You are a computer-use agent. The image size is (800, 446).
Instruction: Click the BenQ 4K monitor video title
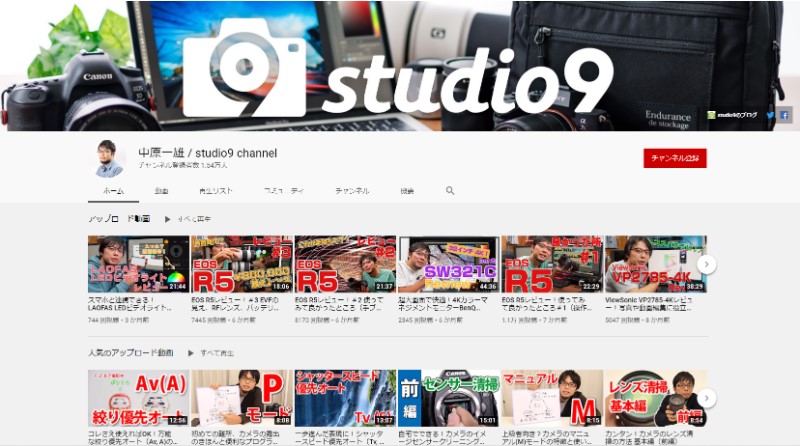tap(443, 304)
